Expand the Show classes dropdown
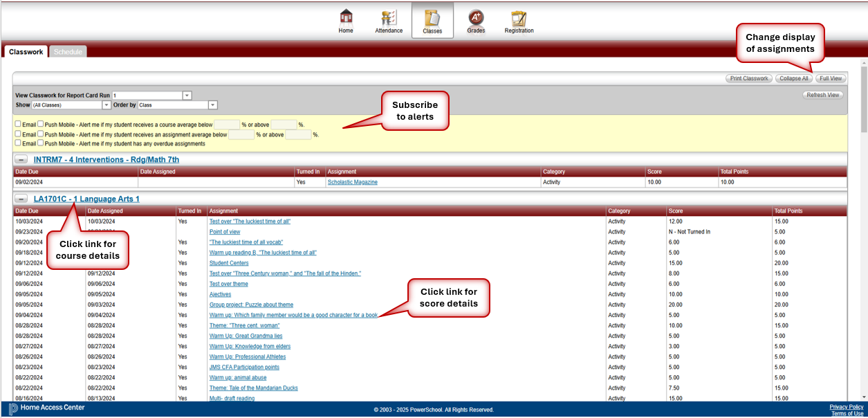The height and width of the screenshot is (418, 868). 107,105
